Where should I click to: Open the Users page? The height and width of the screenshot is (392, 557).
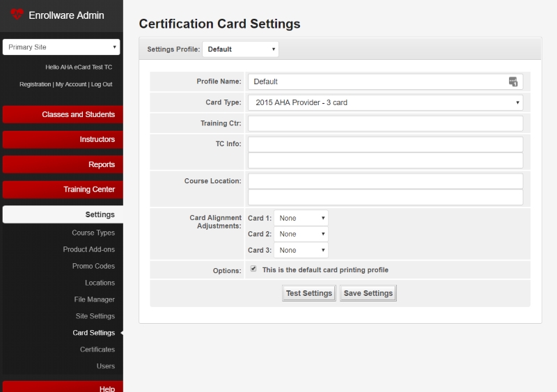[106, 366]
